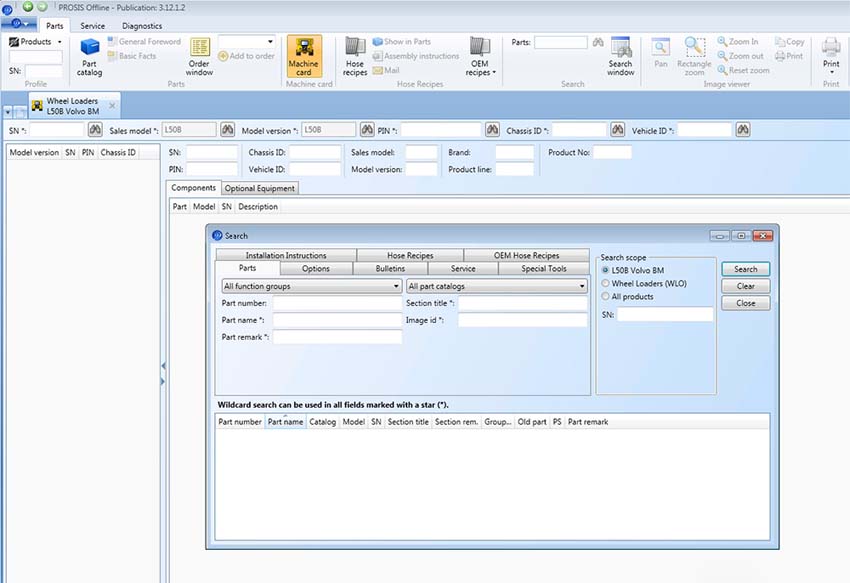Click the Back arrow in title bar
The width and height of the screenshot is (850, 583).
(x=28, y=7)
